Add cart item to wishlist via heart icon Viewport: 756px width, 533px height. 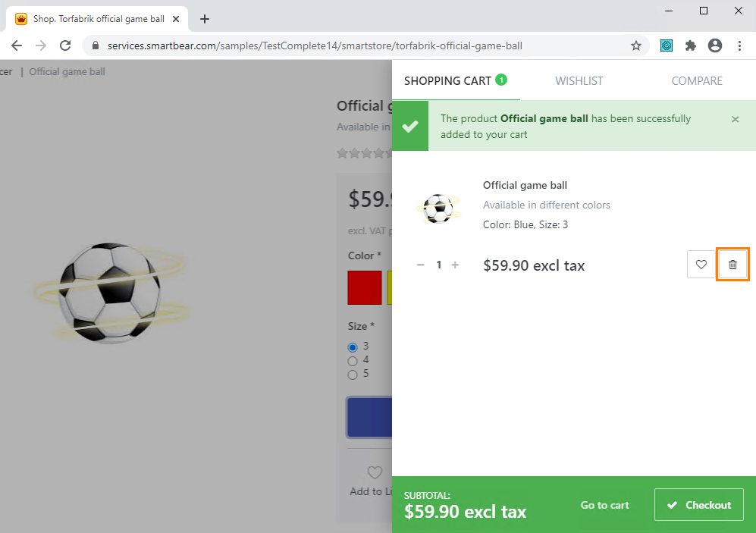tap(701, 265)
